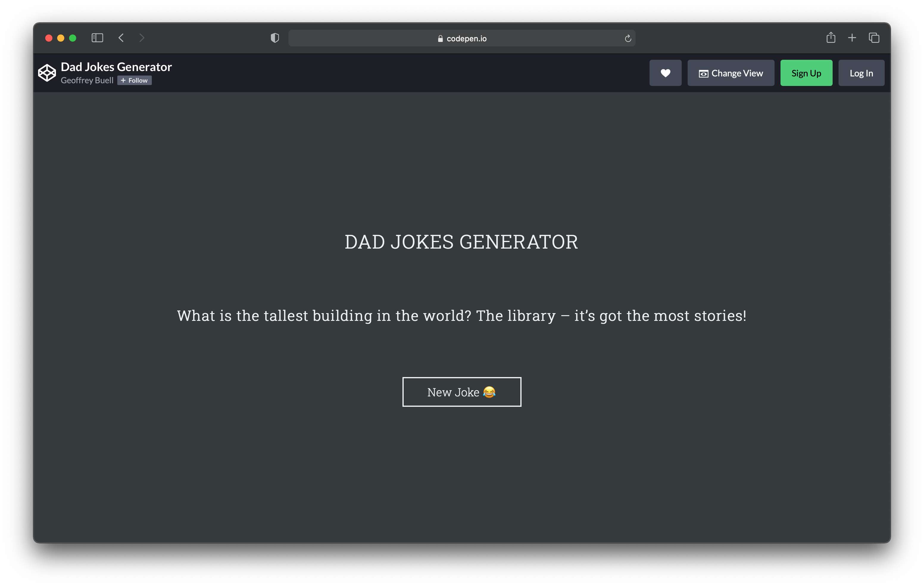Viewport: 924px width, 587px height.
Task: Love this pen with heart button
Action: pos(665,73)
